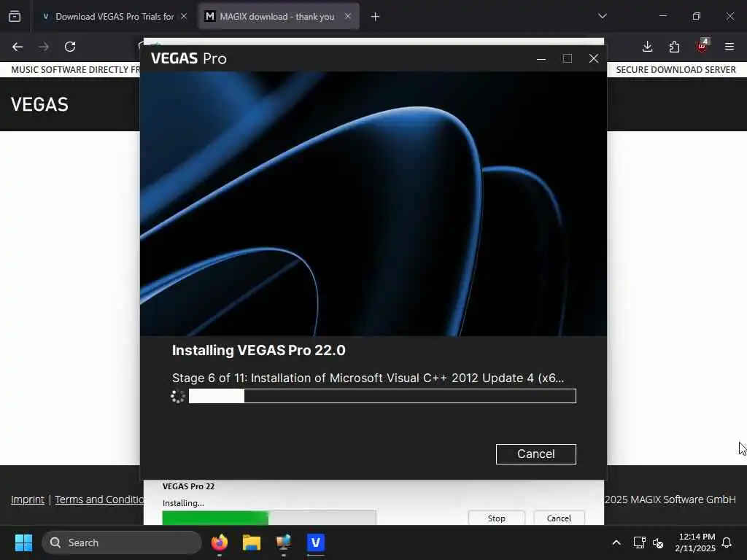The height and width of the screenshot is (560, 747).
Task: Switch to Download VEGAS Pro Trials tab
Action: click(x=115, y=17)
